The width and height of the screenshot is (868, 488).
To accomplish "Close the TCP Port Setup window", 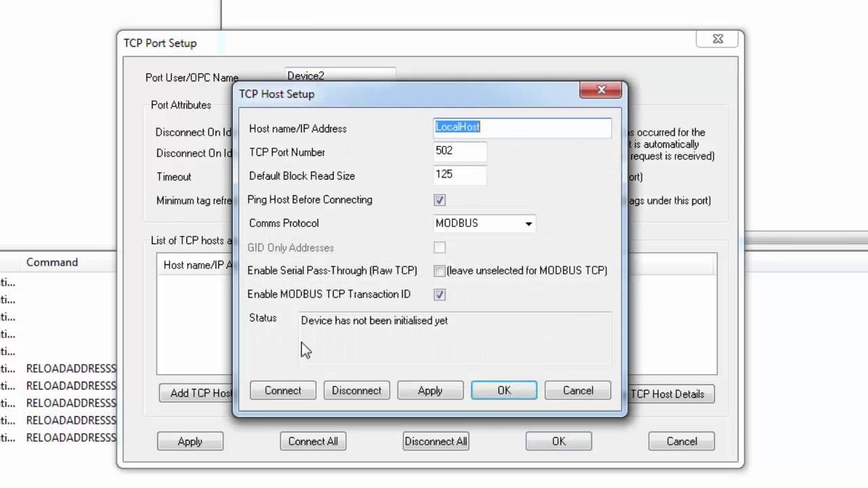I will [717, 39].
